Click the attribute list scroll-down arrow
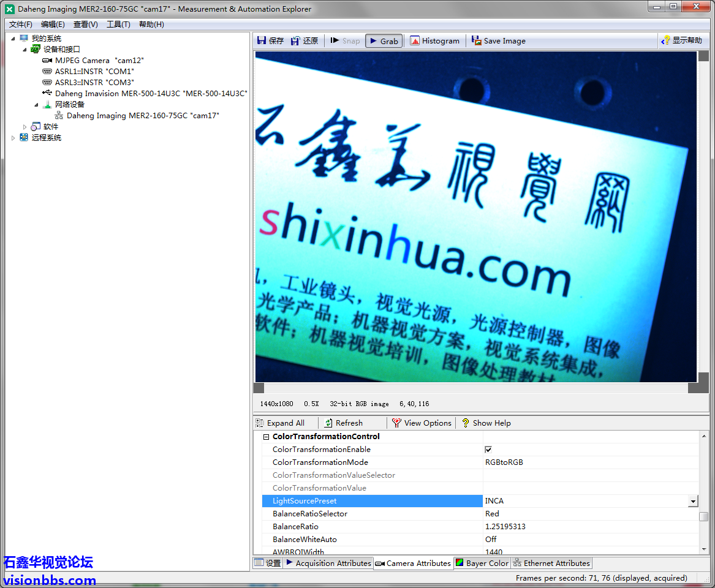The image size is (715, 588). [703, 549]
